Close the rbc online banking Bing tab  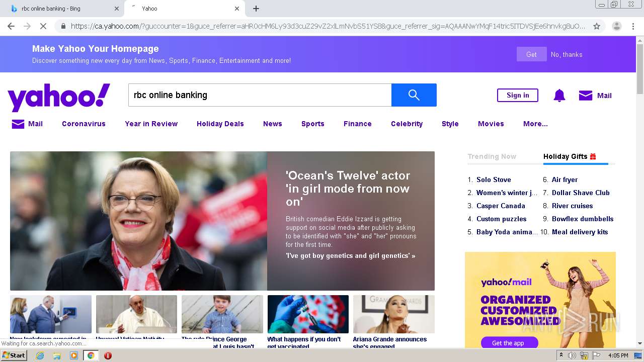[x=117, y=9]
